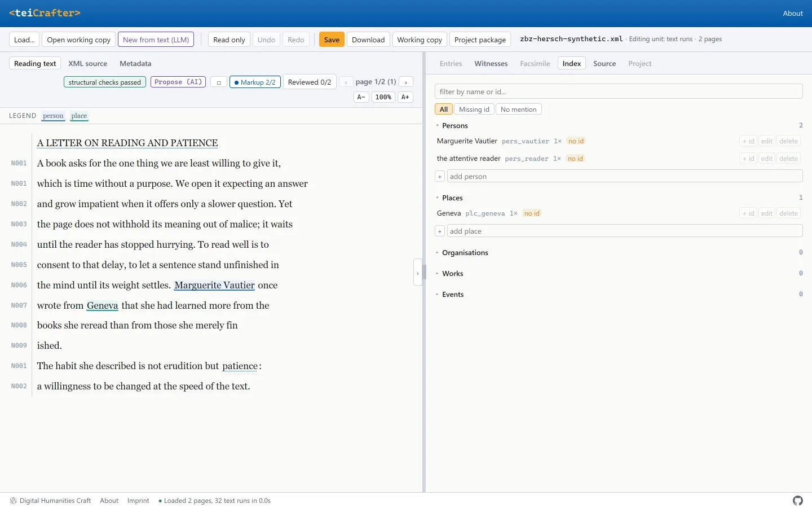
Task: Click New from text (LLM)
Action: [156, 40]
